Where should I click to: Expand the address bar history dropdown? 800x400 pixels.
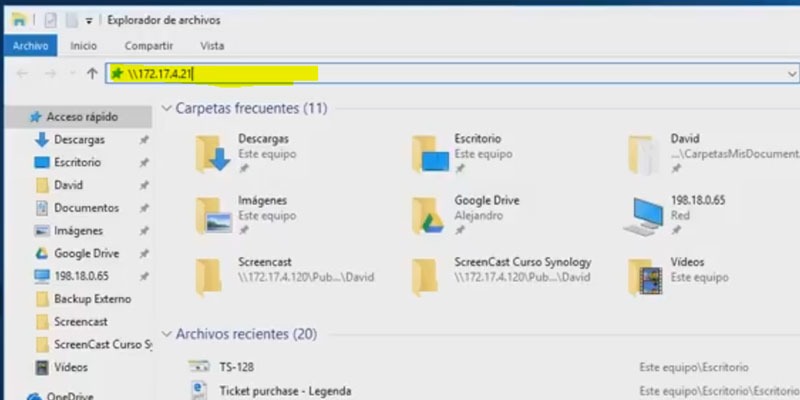pos(792,74)
